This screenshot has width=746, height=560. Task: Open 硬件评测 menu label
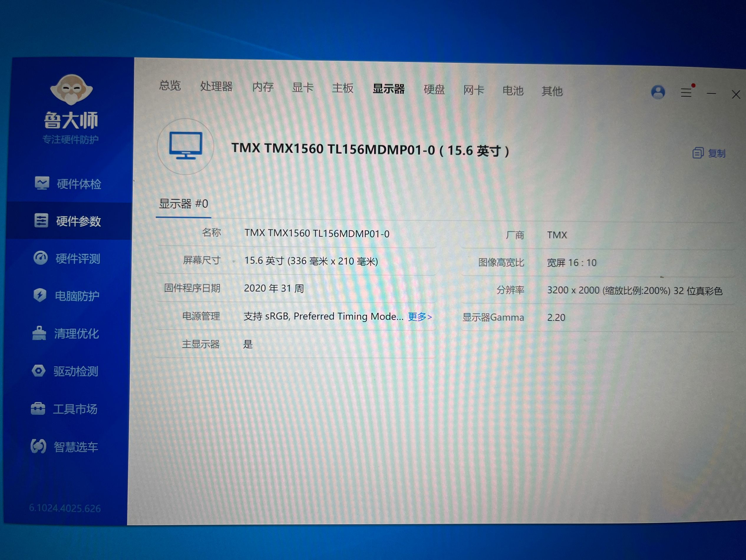tap(78, 259)
